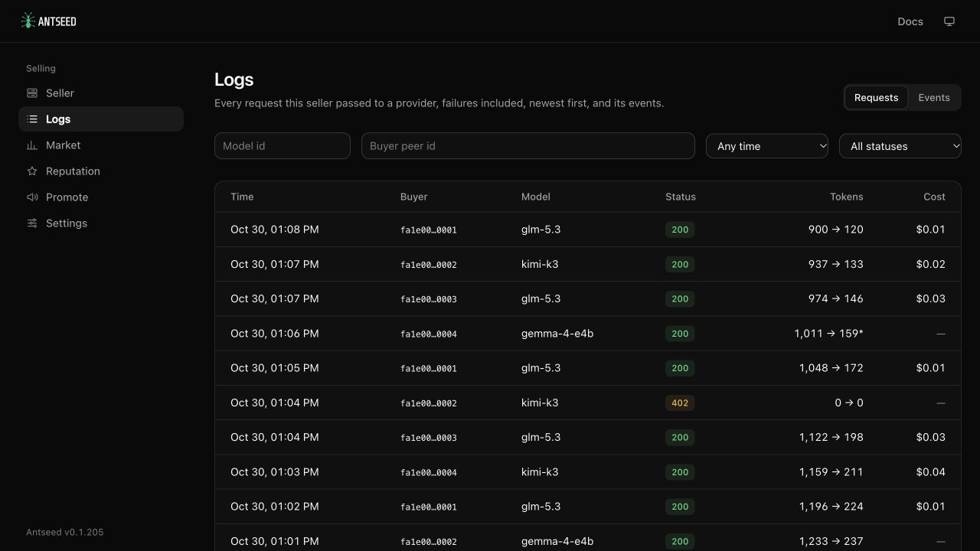Click the kimi-k3 model in 01:03 PM row
The width and height of the screenshot is (980, 551).
click(540, 472)
